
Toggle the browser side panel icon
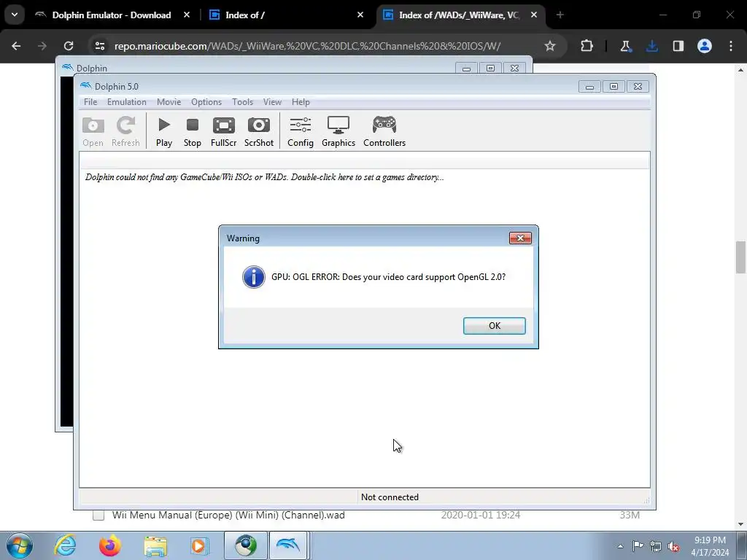tap(678, 46)
